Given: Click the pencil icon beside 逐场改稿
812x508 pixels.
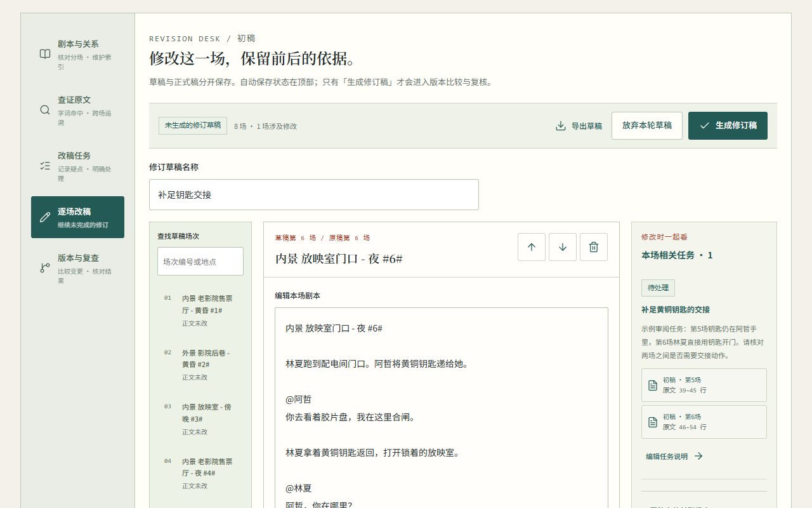Looking at the screenshot, I should pos(45,217).
